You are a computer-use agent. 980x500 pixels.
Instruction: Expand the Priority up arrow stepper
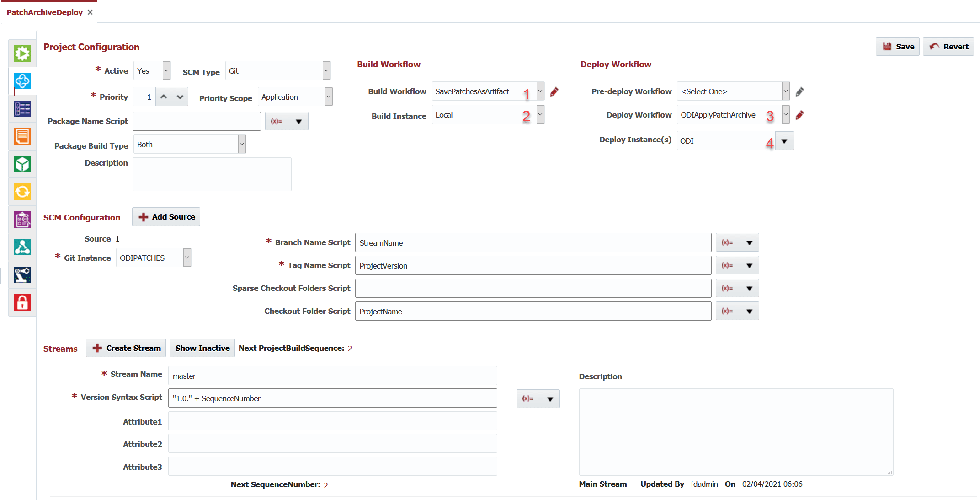point(164,97)
